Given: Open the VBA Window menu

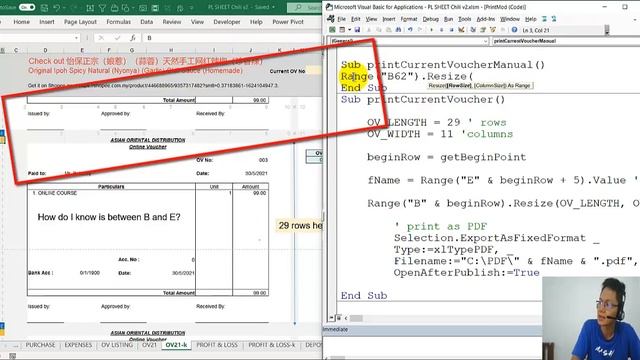Looking at the screenshot, I should click(510, 19).
